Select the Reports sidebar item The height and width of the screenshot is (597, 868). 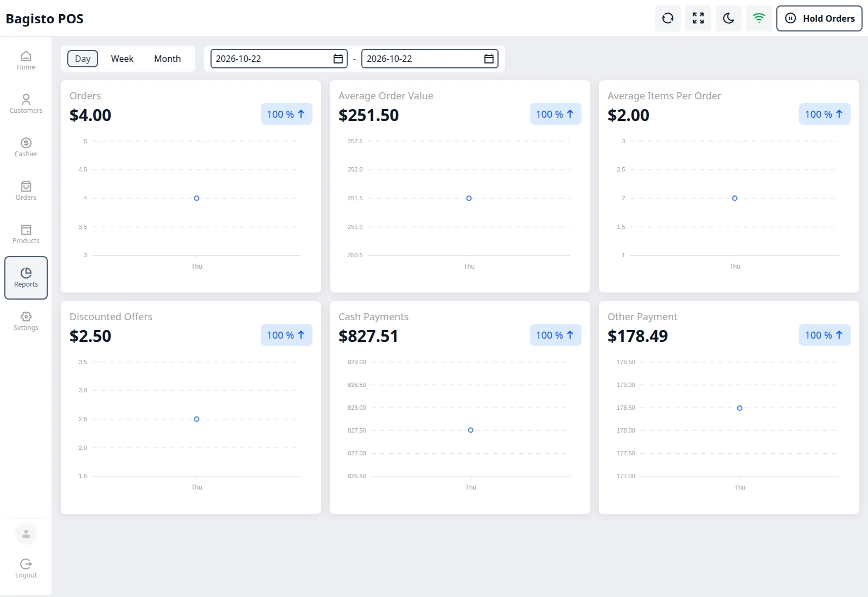(x=26, y=278)
